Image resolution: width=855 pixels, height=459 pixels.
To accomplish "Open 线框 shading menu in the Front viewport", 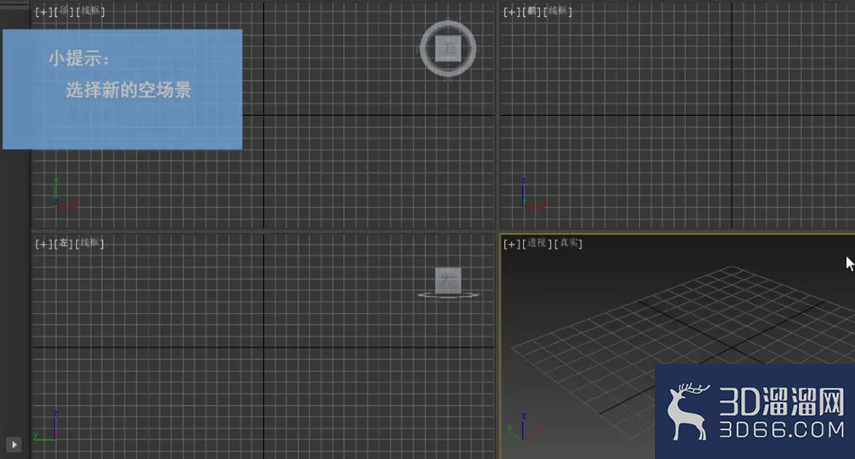I will click(x=558, y=11).
